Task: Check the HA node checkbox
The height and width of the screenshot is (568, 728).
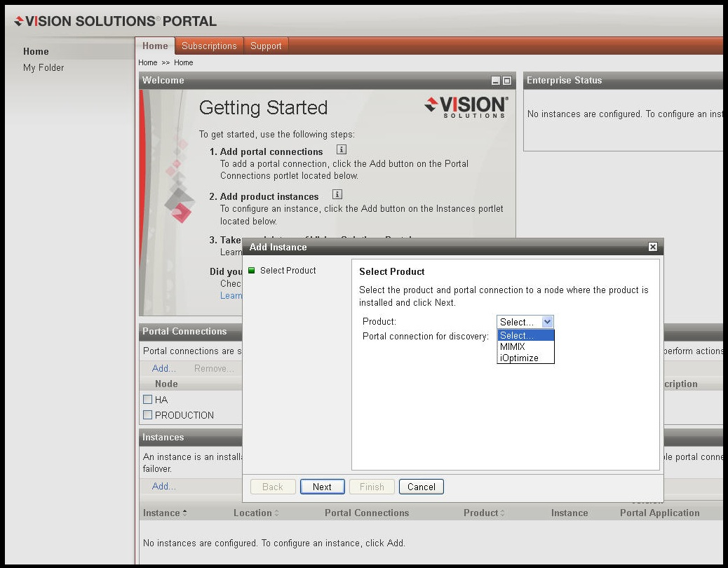Action: click(148, 399)
